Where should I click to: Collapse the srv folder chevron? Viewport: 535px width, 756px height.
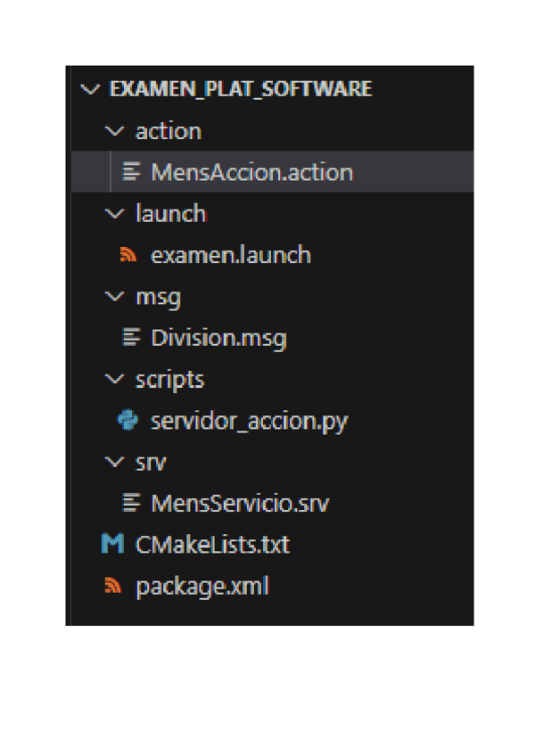click(113, 463)
